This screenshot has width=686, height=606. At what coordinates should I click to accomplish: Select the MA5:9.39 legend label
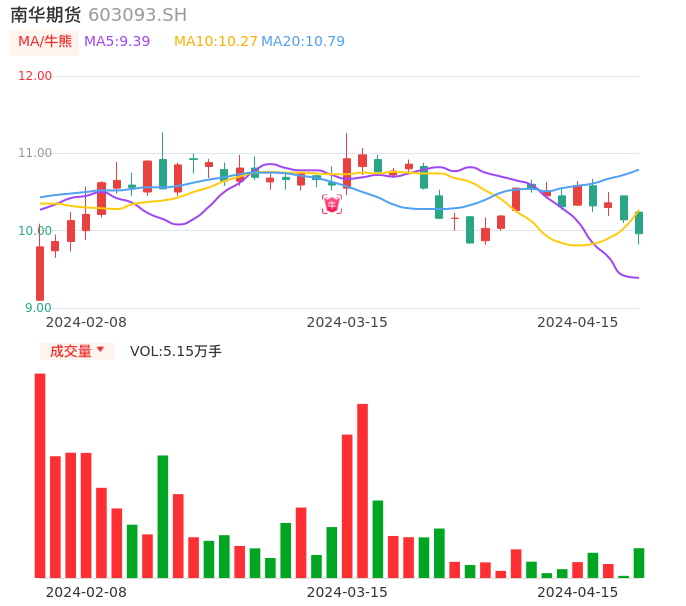(117, 42)
